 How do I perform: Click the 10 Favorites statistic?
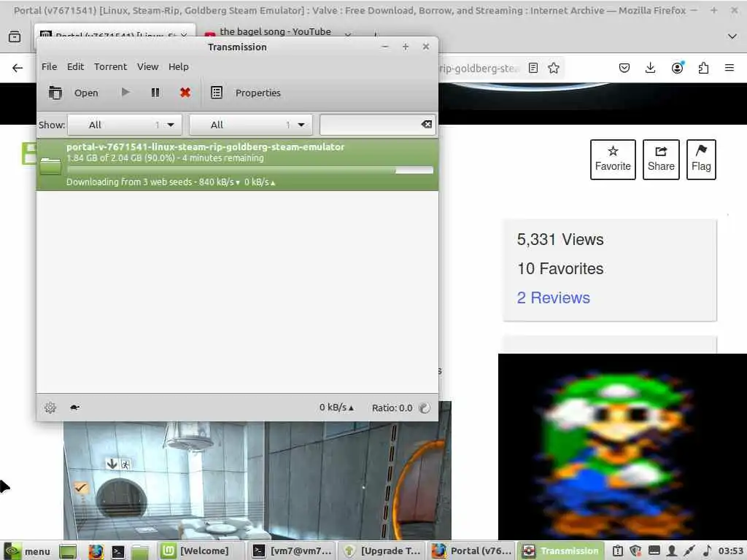tap(560, 268)
